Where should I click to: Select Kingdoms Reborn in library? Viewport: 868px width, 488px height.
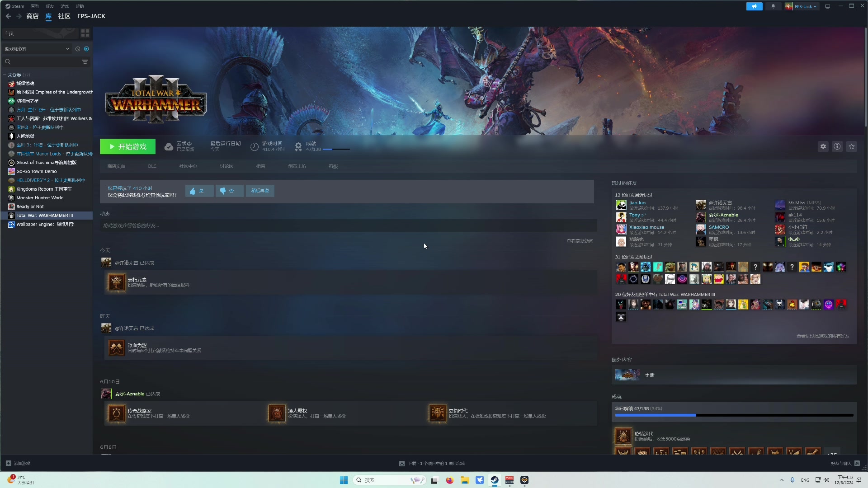pos(44,189)
